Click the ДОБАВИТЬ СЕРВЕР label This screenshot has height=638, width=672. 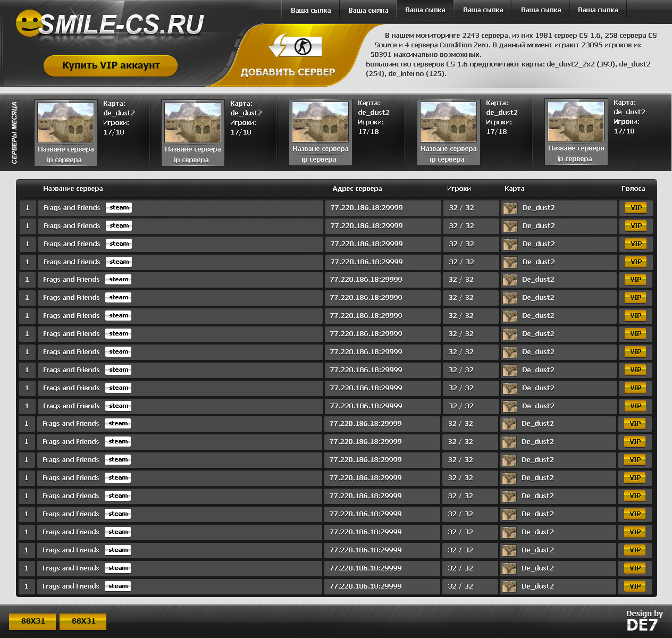tap(288, 72)
